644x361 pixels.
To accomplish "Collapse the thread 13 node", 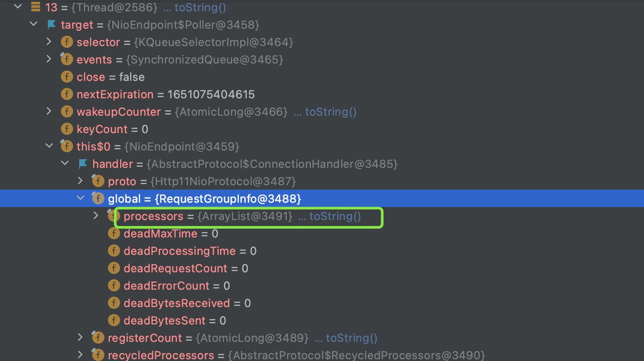I will [x=18, y=7].
